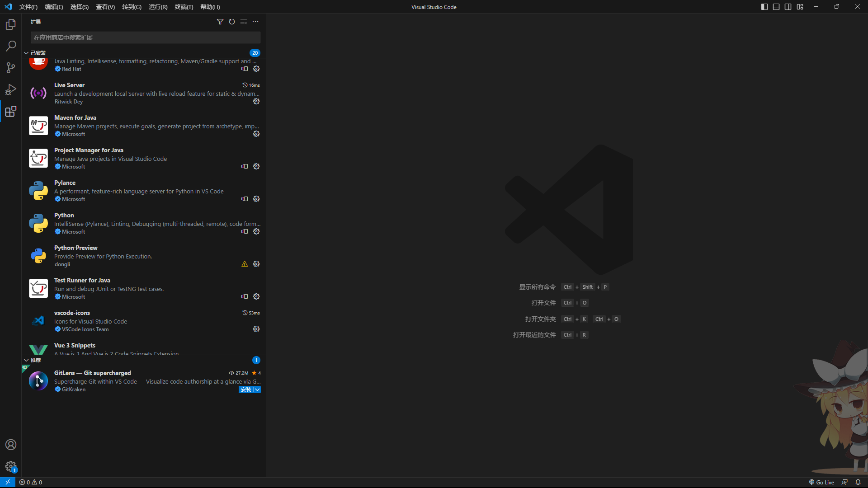Toggle primary side bar layout button
This screenshot has height=488, width=868.
click(x=764, y=7)
